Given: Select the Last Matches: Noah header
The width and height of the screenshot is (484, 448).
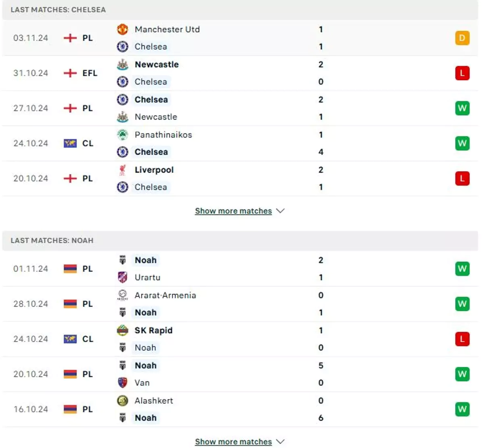Looking at the screenshot, I should [240, 240].
